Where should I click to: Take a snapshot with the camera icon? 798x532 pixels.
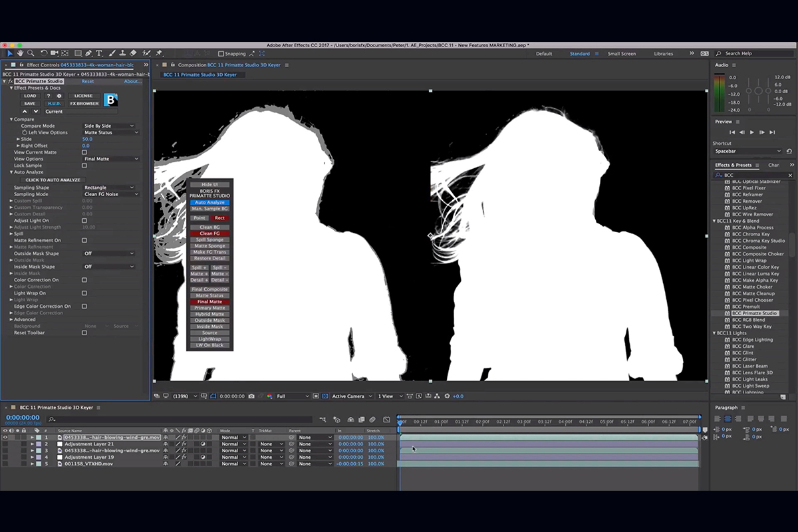click(251, 396)
